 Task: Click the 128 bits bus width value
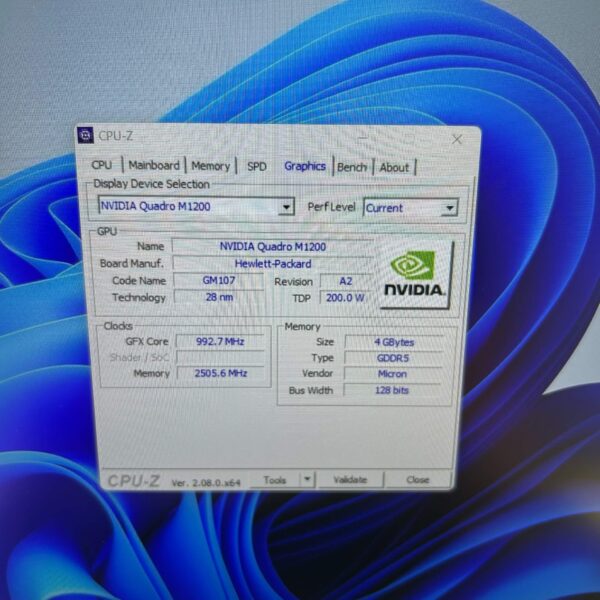coord(391,390)
